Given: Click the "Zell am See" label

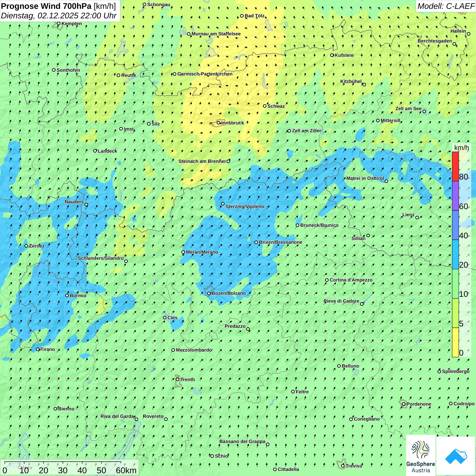Looking at the screenshot, I should tap(408, 109).
